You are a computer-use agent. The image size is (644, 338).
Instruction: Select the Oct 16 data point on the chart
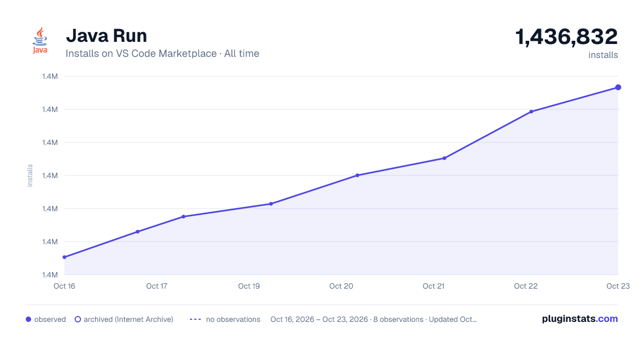tap(64, 257)
